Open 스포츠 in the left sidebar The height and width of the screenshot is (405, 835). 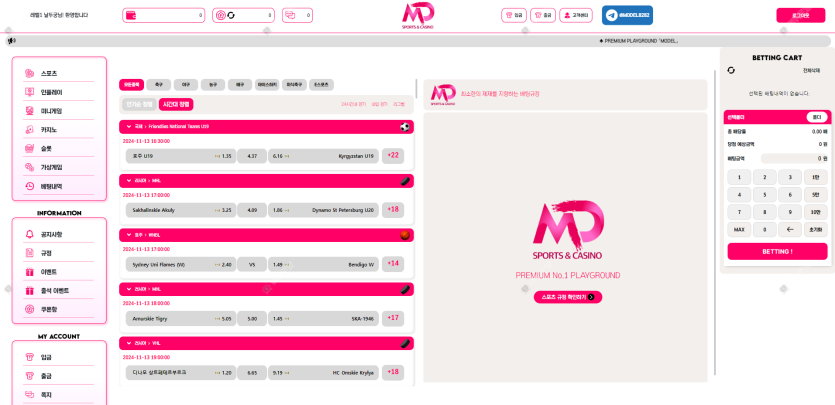59,73
